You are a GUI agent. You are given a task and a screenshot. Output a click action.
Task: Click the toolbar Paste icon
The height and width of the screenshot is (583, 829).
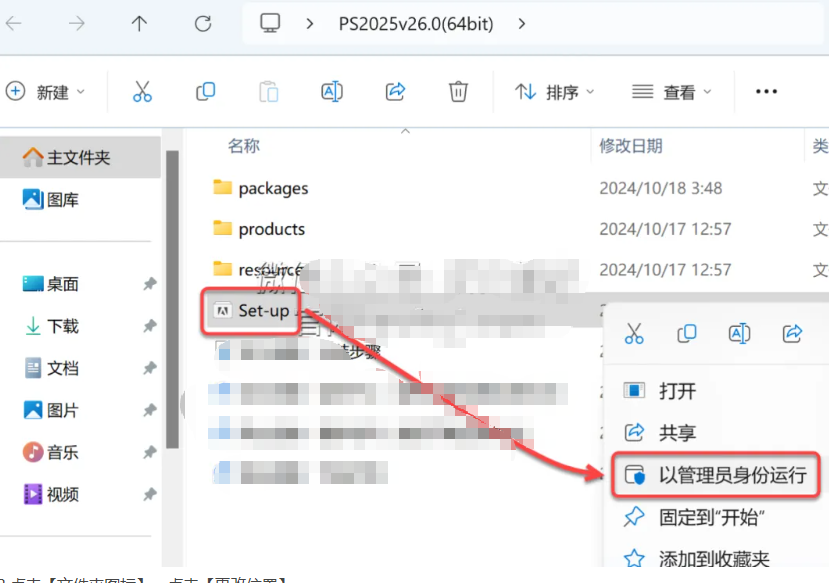[269, 91]
